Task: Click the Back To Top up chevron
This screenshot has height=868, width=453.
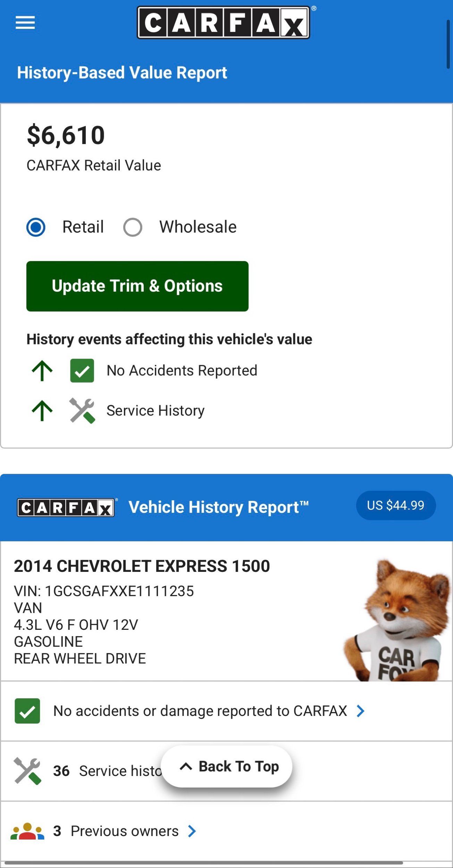Action: pos(186,766)
